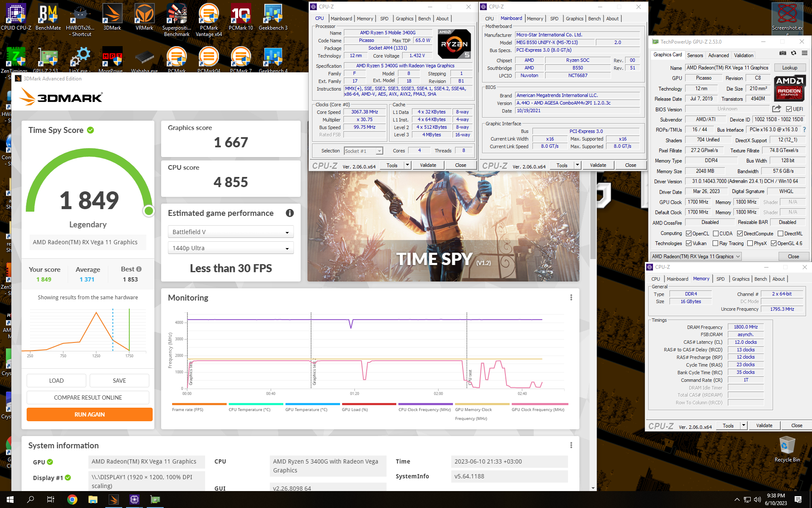Screen dimensions: 812x508
Task: Click the RUN AGAIN button
Action: click(x=90, y=414)
